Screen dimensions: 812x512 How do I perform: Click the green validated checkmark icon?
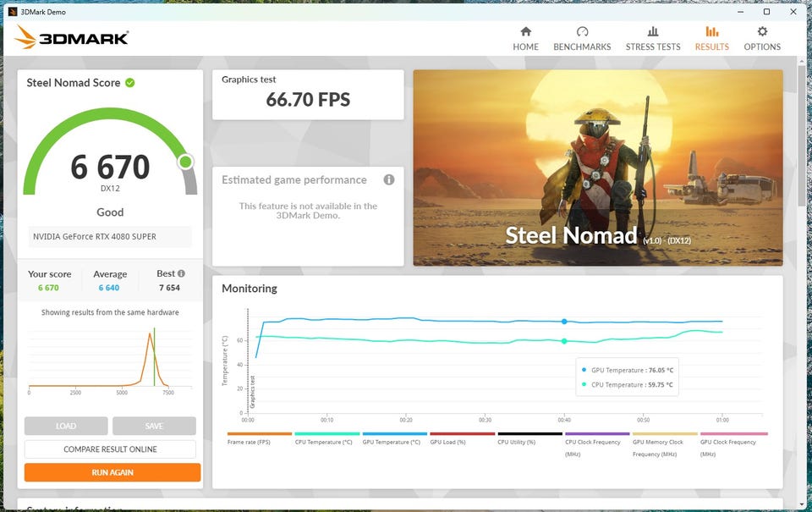click(130, 82)
